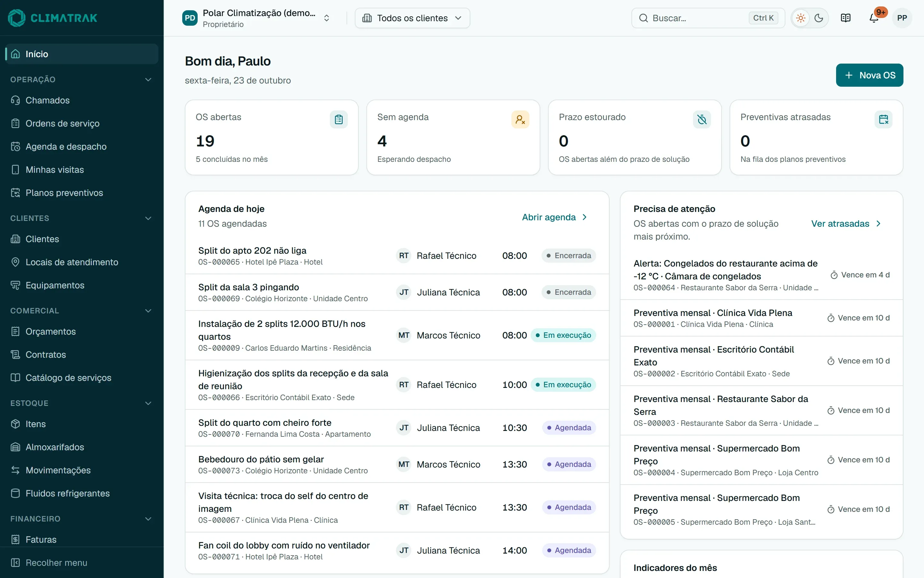Click the Faturas icon
This screenshot has width=924, height=578.
pos(15,540)
